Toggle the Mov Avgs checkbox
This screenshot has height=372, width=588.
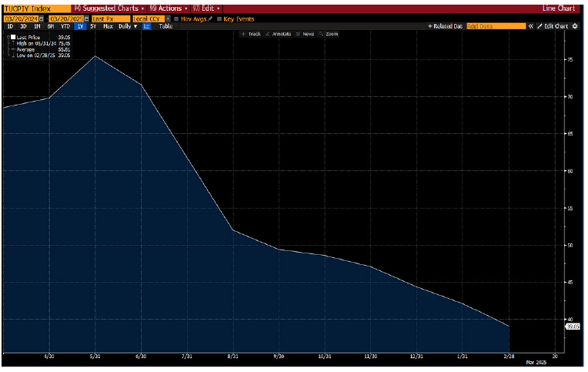click(x=176, y=18)
